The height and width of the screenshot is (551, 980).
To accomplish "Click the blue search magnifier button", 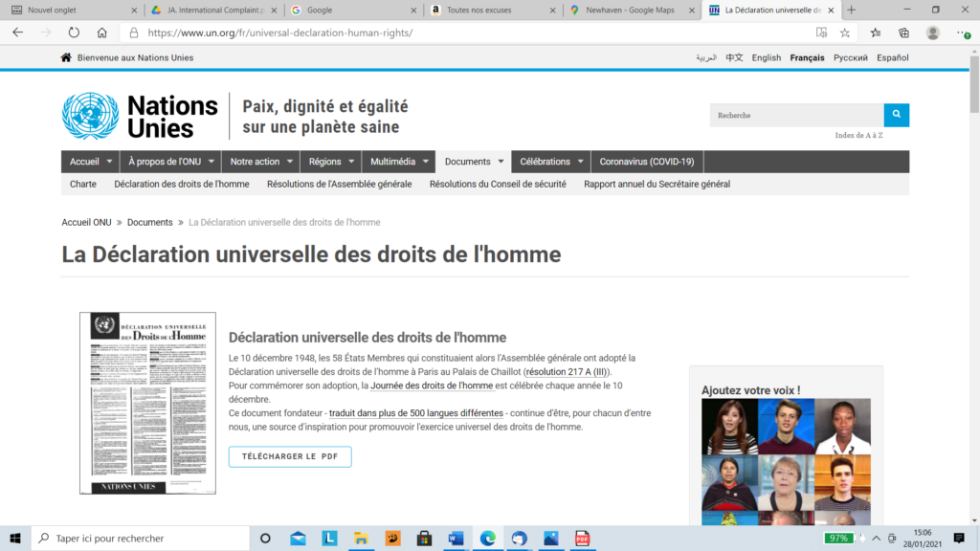I will 896,115.
